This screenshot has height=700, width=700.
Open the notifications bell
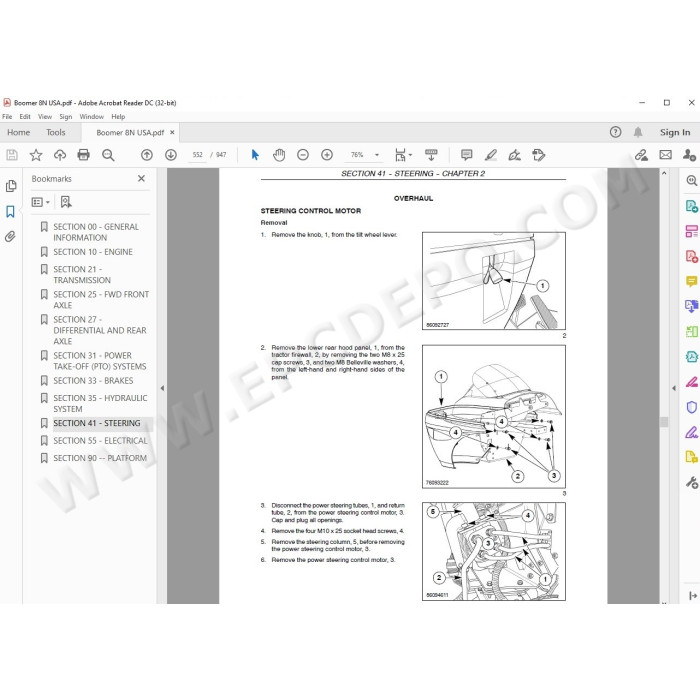[x=638, y=132]
